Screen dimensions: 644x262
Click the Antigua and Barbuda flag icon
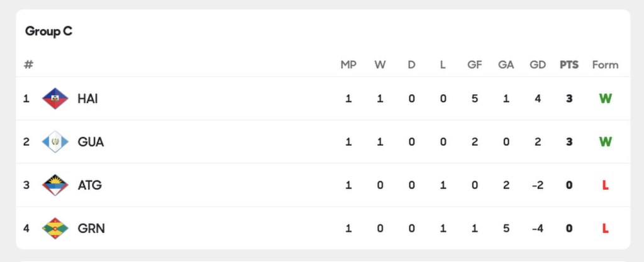(55, 185)
